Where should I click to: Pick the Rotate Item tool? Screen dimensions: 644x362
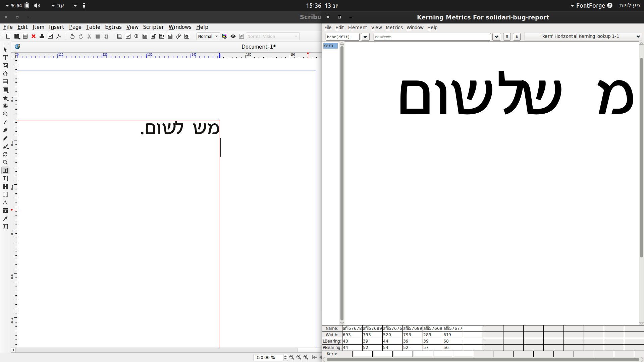5,155
